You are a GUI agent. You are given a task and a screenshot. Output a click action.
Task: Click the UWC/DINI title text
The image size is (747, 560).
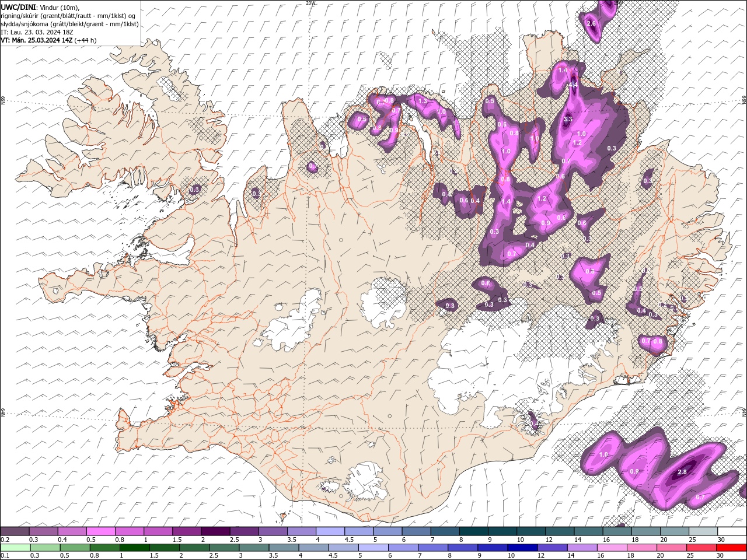pyautogui.click(x=19, y=6)
